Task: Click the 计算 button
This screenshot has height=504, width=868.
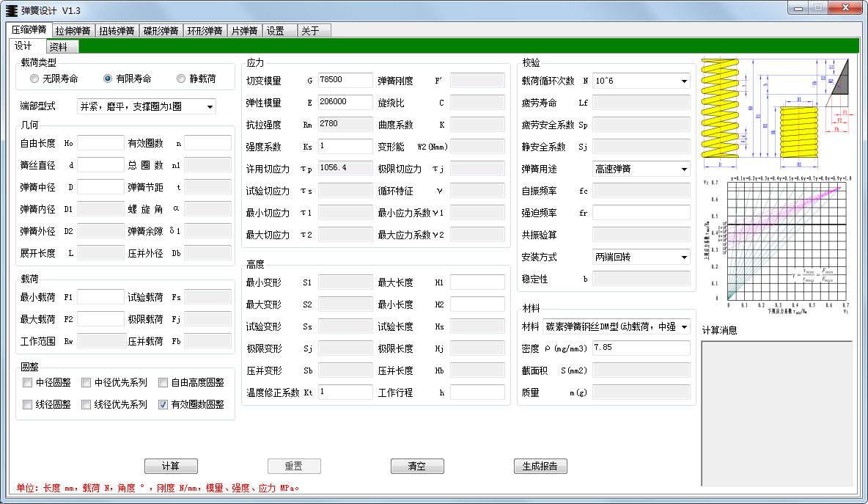Action: [171, 466]
